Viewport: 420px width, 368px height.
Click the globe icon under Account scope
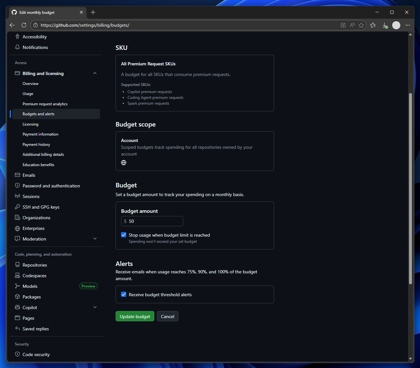[x=124, y=163]
